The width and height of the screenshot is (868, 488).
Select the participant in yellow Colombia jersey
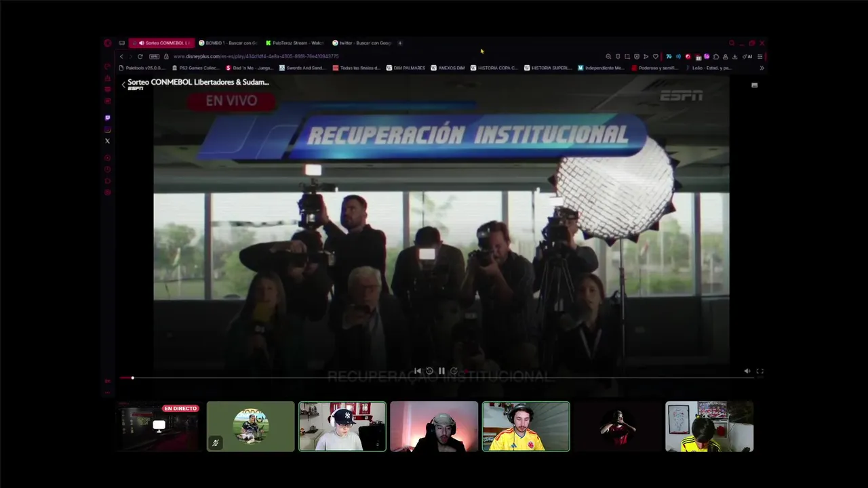click(526, 426)
